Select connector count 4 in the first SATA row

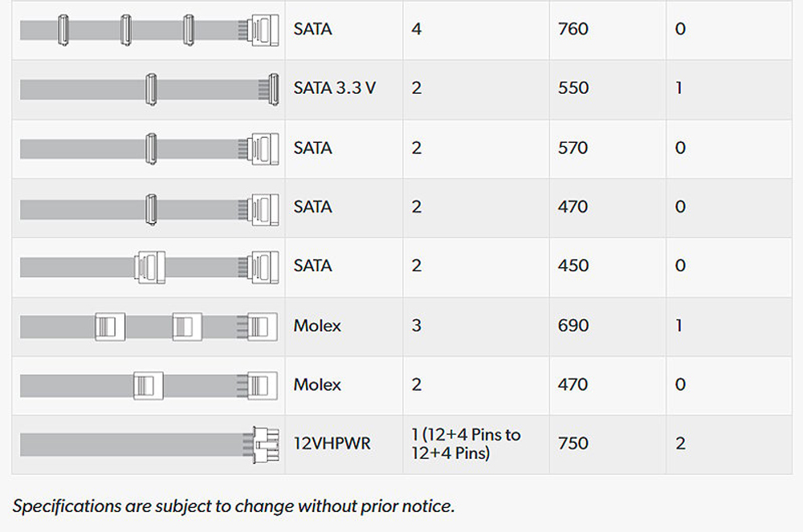pos(416,30)
